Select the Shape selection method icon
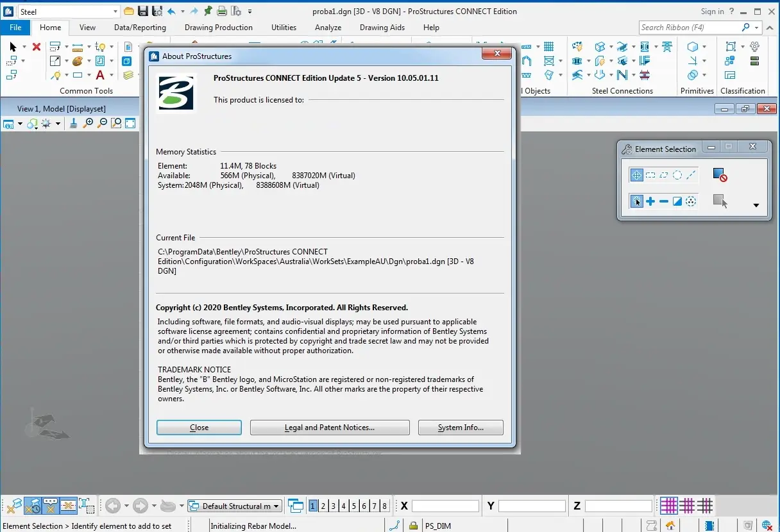 [664, 175]
